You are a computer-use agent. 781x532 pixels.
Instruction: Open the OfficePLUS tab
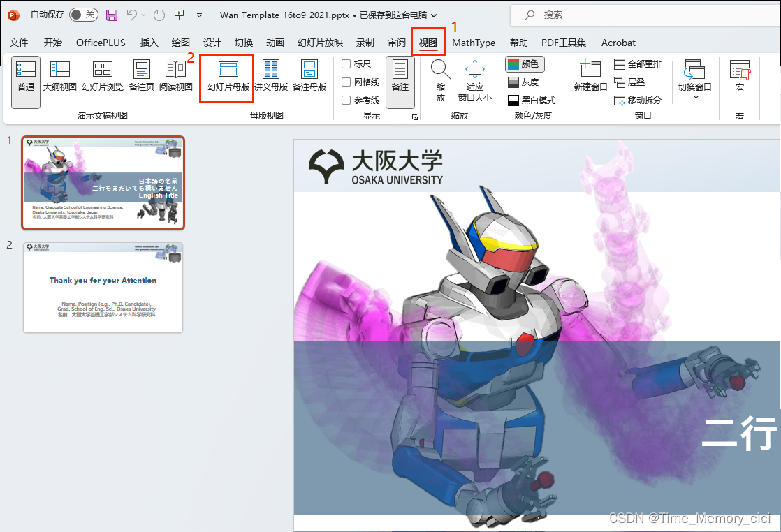pyautogui.click(x=101, y=43)
